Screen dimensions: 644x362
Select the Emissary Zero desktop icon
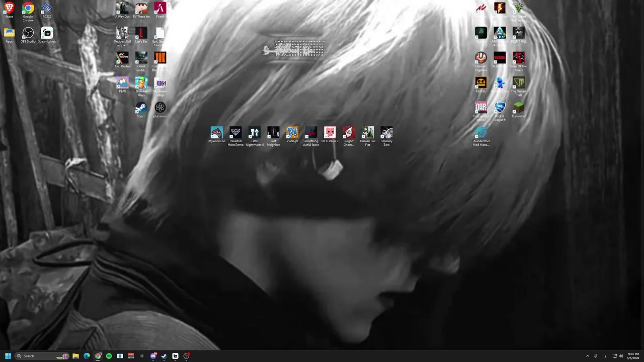386,137
